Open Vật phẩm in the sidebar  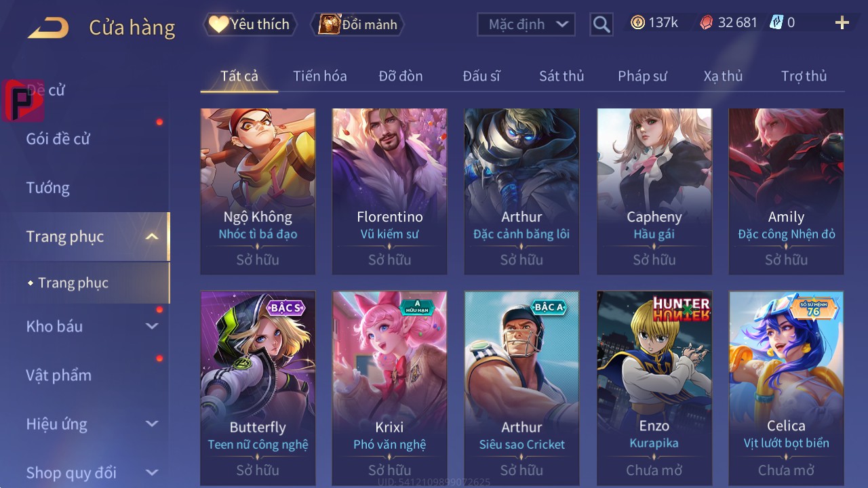coord(58,375)
